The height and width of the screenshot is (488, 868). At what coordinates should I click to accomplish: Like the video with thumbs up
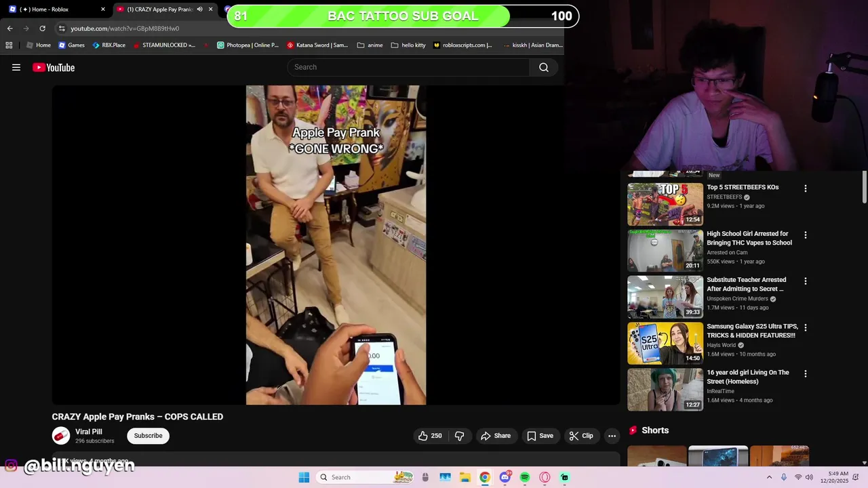point(430,436)
